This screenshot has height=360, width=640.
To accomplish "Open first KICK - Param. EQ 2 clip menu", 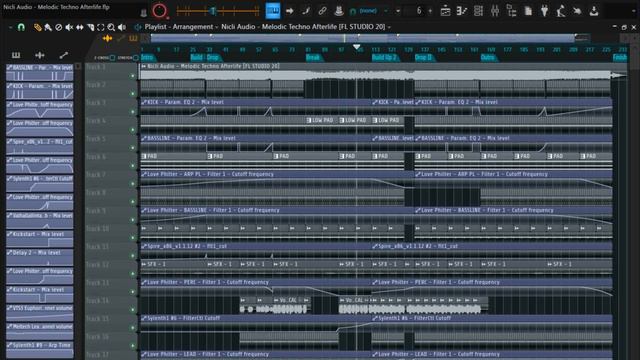I will pyautogui.click(x=144, y=102).
